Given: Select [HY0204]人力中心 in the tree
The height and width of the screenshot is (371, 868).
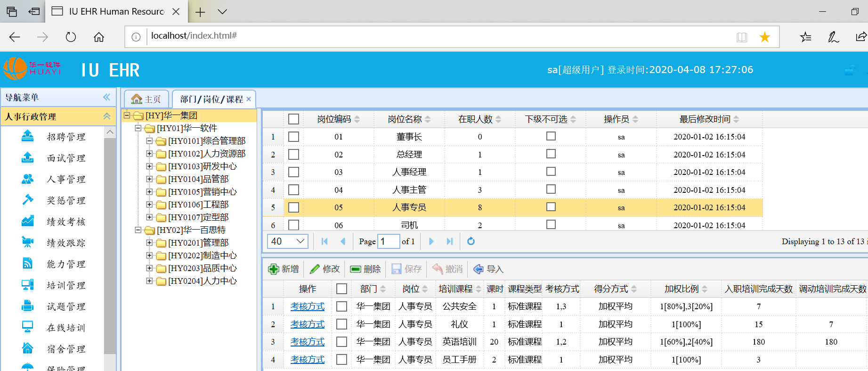Looking at the screenshot, I should point(203,281).
